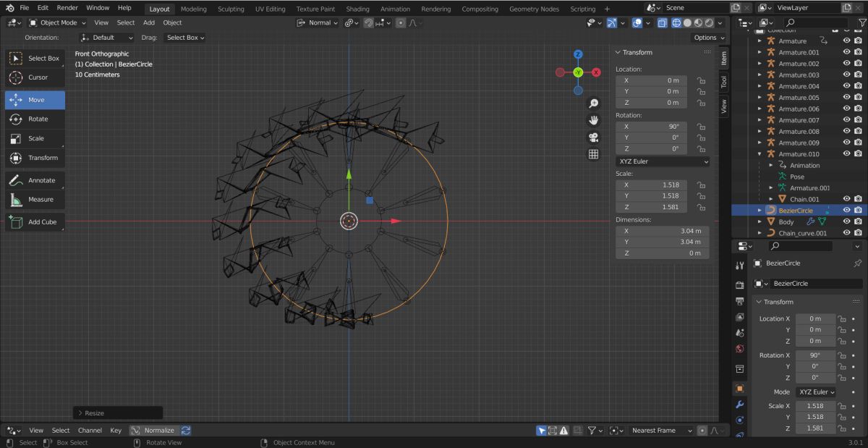Hide Armature.007 using its eye icon
Image resolution: width=868 pixels, height=448 pixels.
[x=846, y=120]
